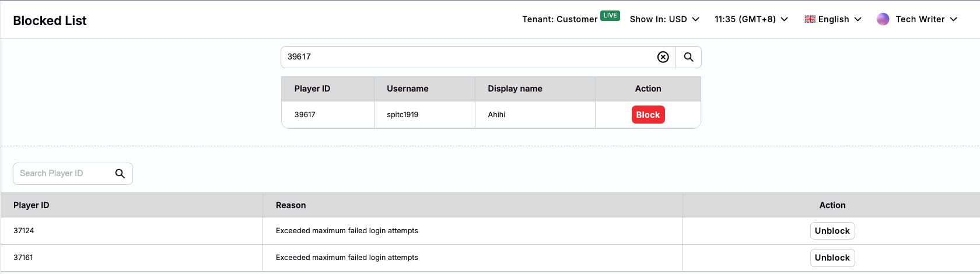Click the Reason column header

(x=290, y=205)
